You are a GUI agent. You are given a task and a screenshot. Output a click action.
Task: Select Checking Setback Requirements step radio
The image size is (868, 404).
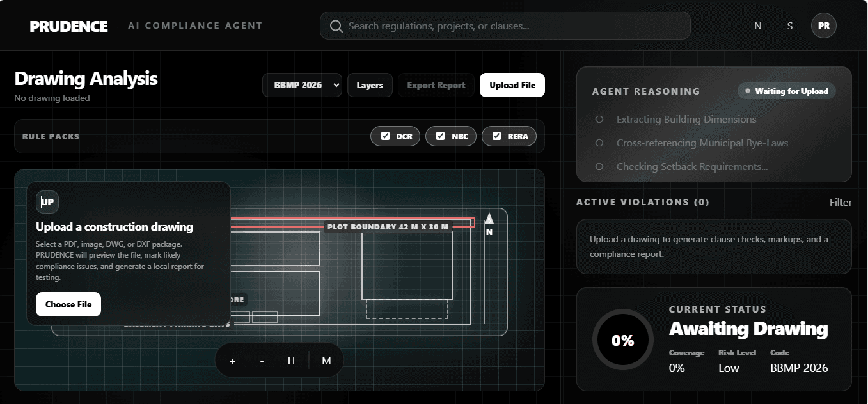[x=599, y=167]
